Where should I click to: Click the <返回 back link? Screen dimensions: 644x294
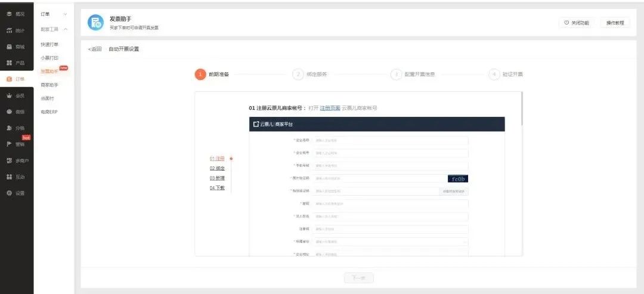(95, 49)
